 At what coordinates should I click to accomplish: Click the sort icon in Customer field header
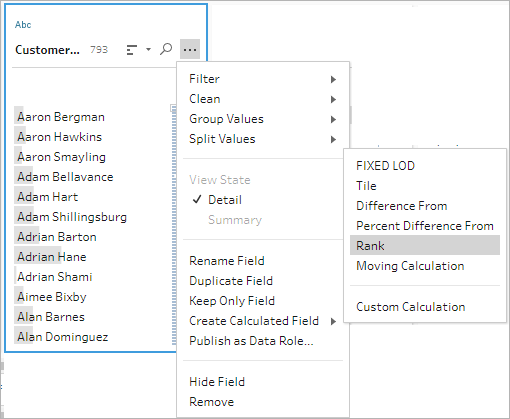tap(132, 50)
